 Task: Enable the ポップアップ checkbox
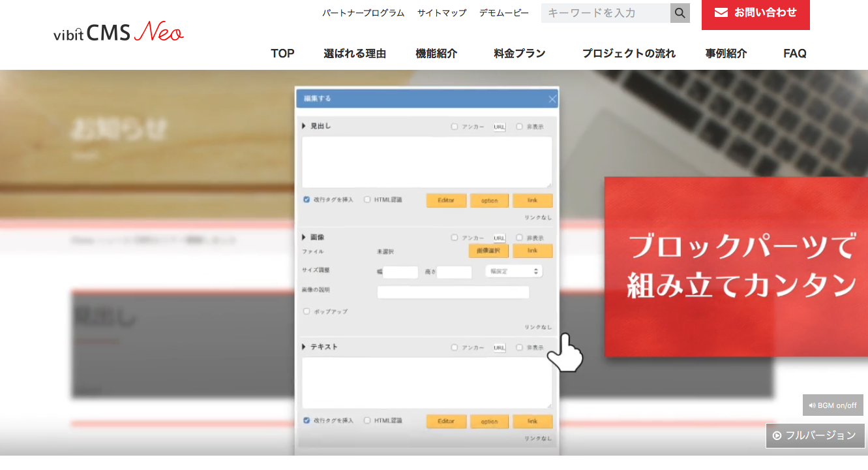[x=307, y=311]
